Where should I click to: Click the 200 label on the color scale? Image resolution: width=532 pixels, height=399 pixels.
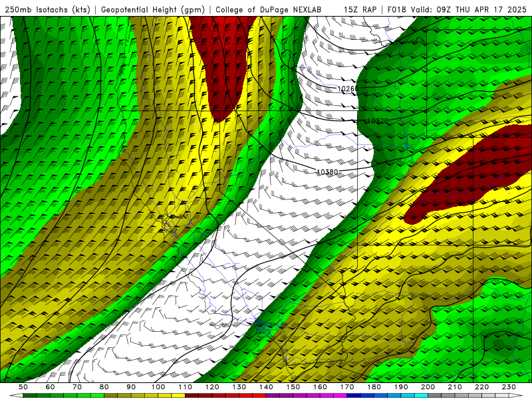[x=428, y=387]
